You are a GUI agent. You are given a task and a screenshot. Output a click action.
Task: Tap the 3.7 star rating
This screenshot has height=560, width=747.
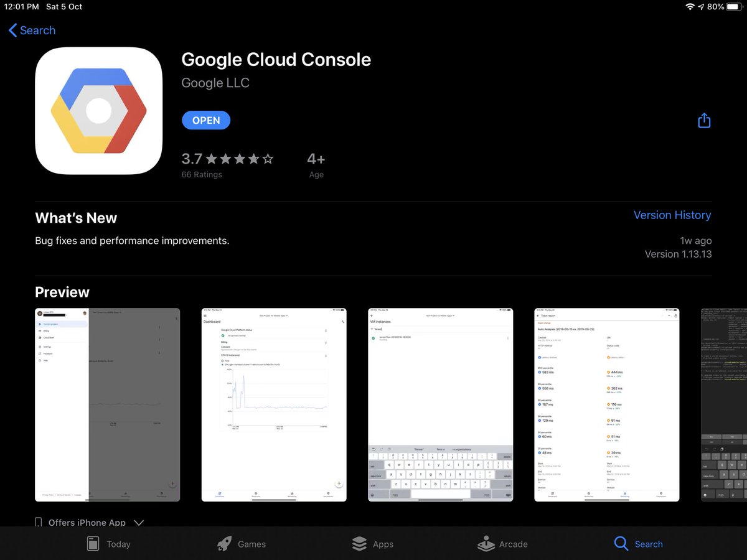(x=227, y=159)
